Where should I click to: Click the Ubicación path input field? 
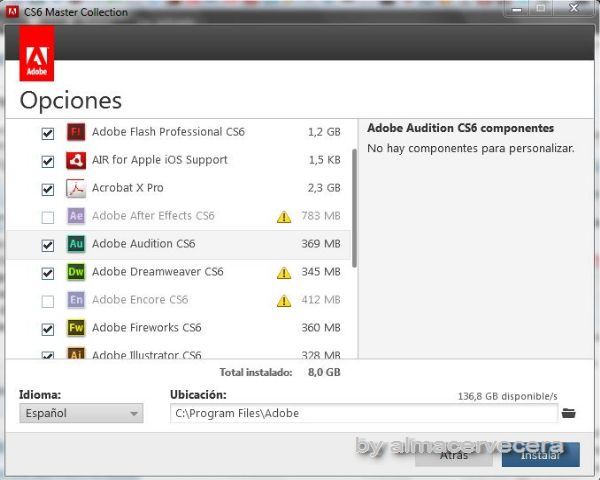click(x=364, y=413)
